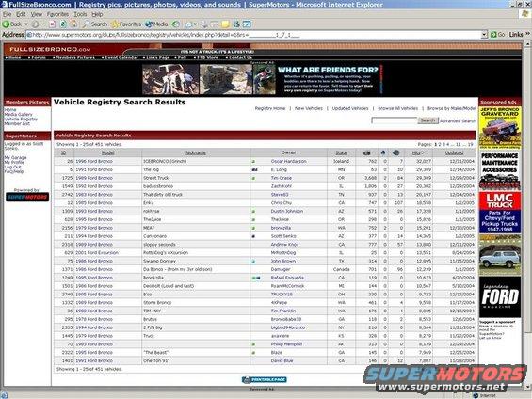This screenshot has width=532, height=399.
Task: Open Vehicle Registry in left sidebar
Action: point(21,119)
